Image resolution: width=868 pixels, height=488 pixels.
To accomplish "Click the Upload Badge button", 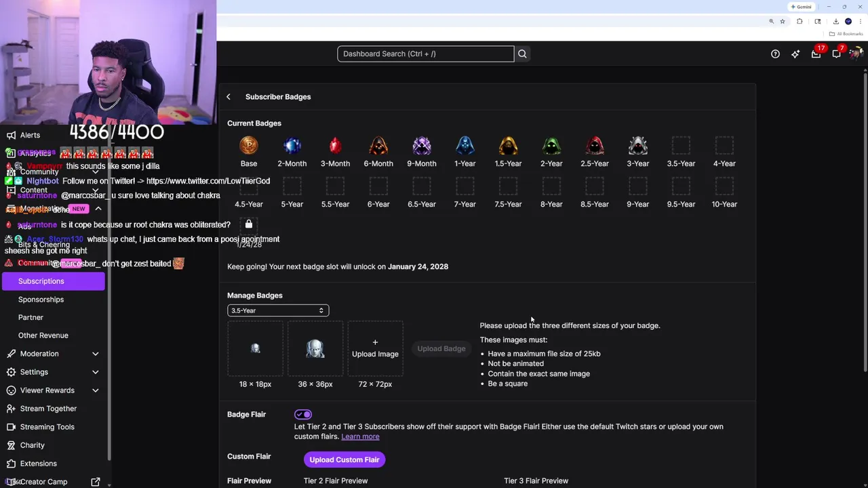I will click(441, 348).
